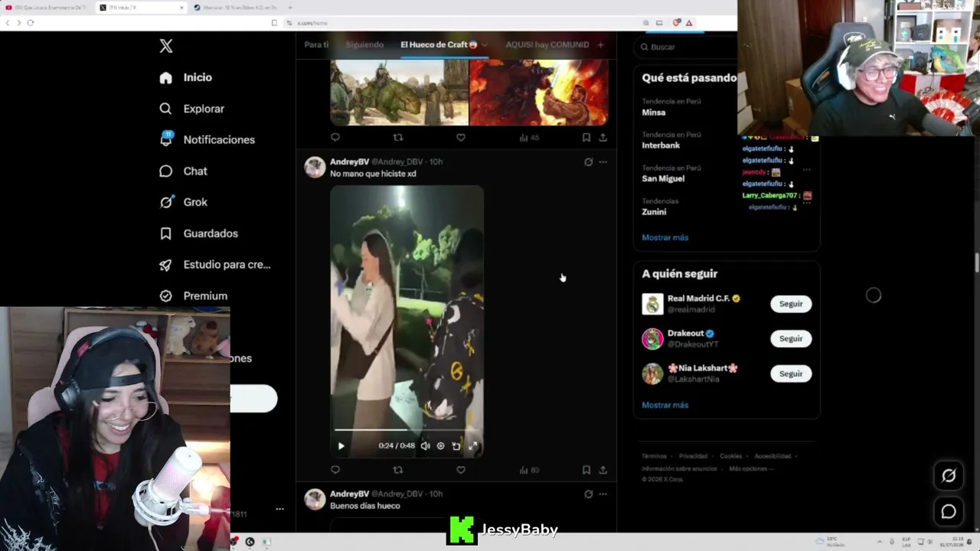The width and height of the screenshot is (980, 551).
Task: Open more options on 'No mano que hiciste' post
Action: [x=603, y=161]
